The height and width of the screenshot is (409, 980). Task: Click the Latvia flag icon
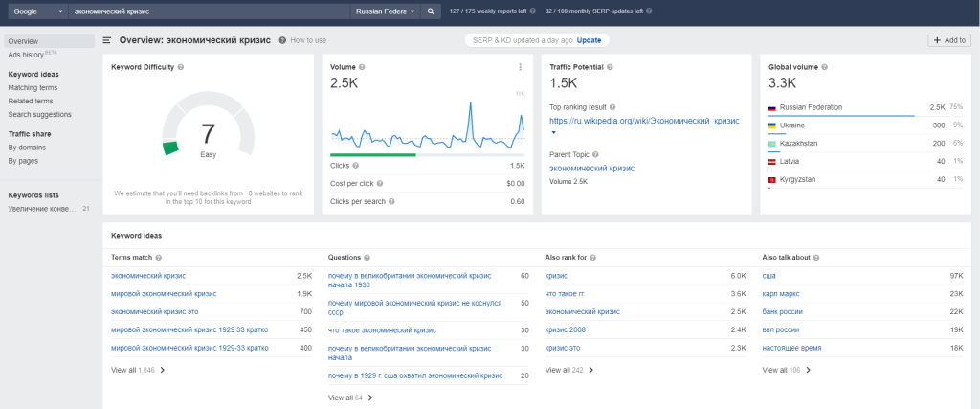[772, 161]
